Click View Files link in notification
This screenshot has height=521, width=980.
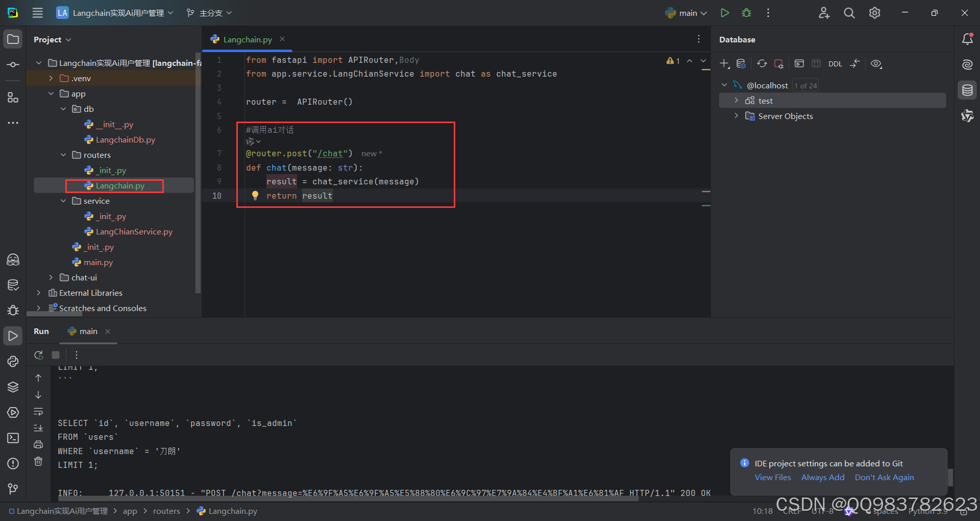click(773, 477)
